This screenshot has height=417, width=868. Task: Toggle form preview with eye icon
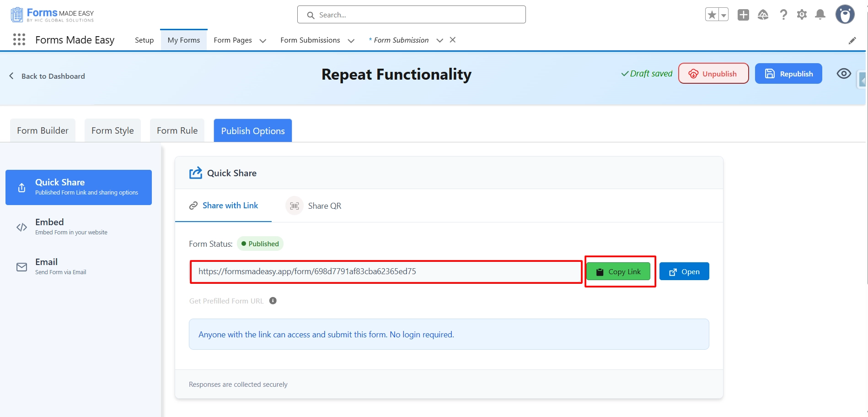(x=844, y=74)
